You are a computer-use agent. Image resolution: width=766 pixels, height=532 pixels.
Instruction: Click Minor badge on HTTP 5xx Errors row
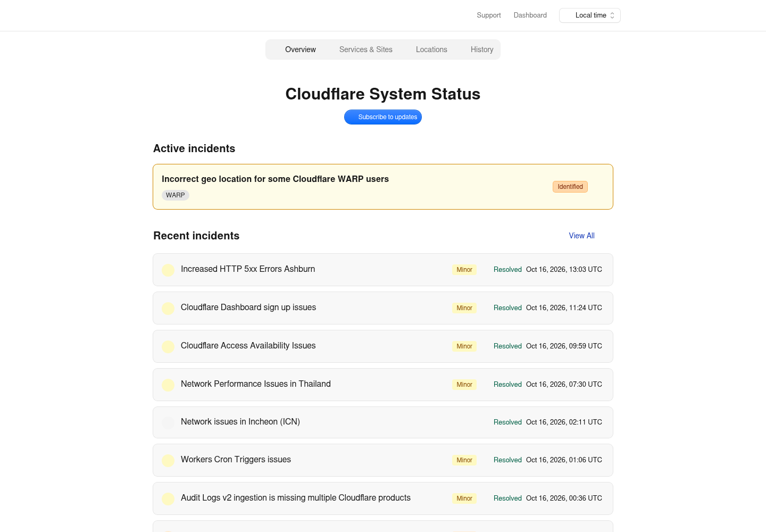click(464, 270)
